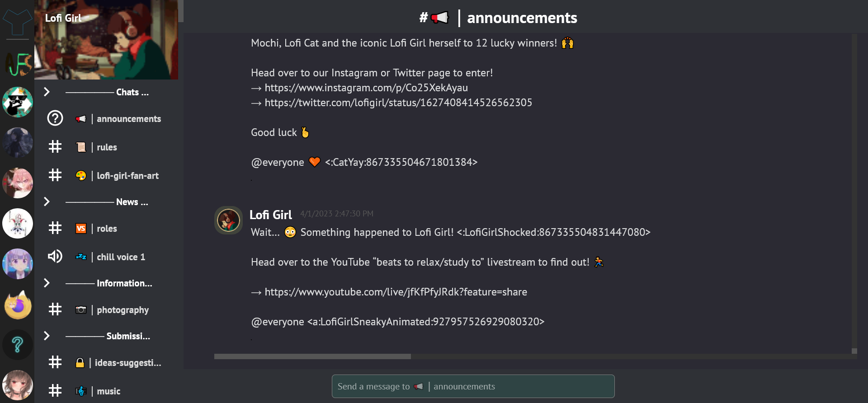Click the horizontal scrollbar below the messages
This screenshot has width=868, height=403.
tap(312, 356)
